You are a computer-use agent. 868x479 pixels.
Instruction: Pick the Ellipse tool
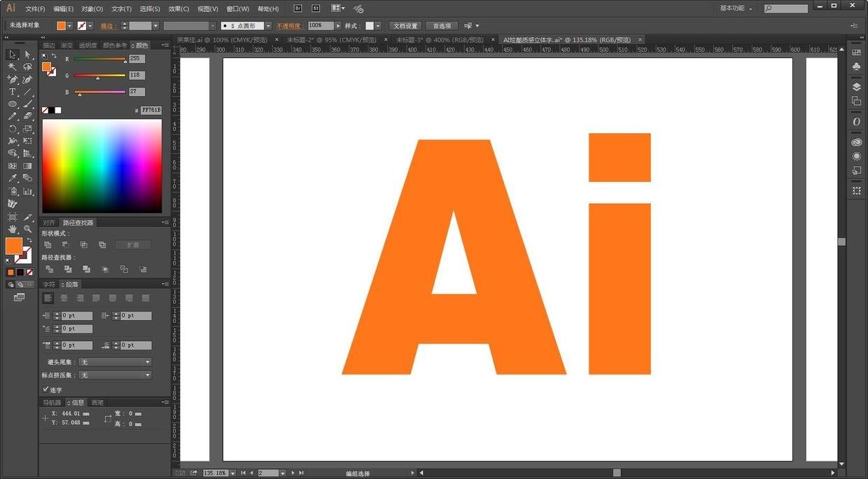(x=13, y=104)
